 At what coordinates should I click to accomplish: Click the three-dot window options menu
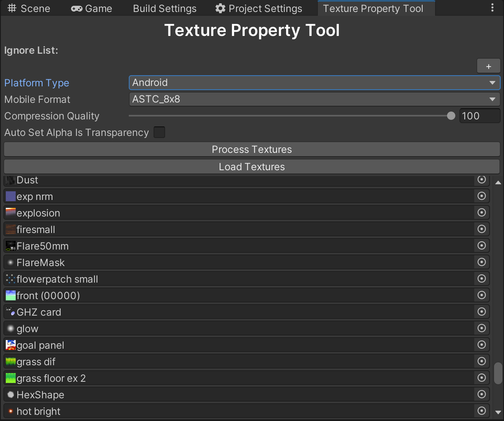492,8
